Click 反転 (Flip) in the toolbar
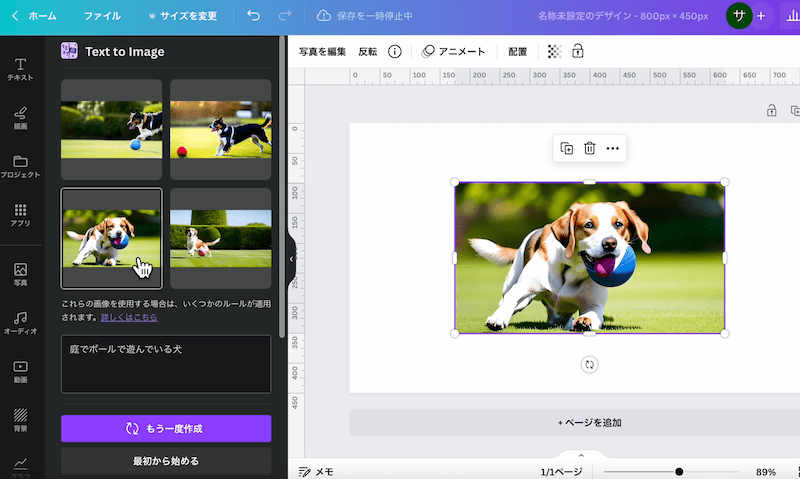The width and height of the screenshot is (800, 479). coord(367,52)
